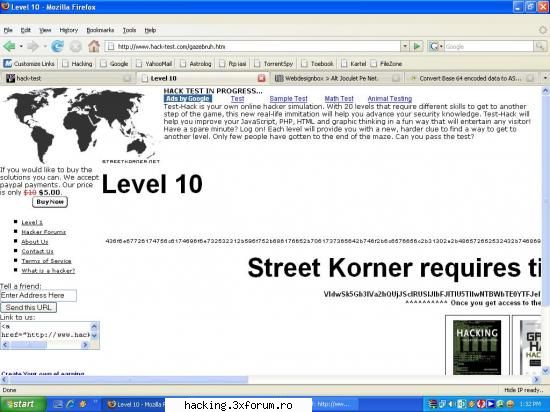Switch to the Webdesignbox tab
This screenshot has height=412, width=550.
[x=337, y=78]
